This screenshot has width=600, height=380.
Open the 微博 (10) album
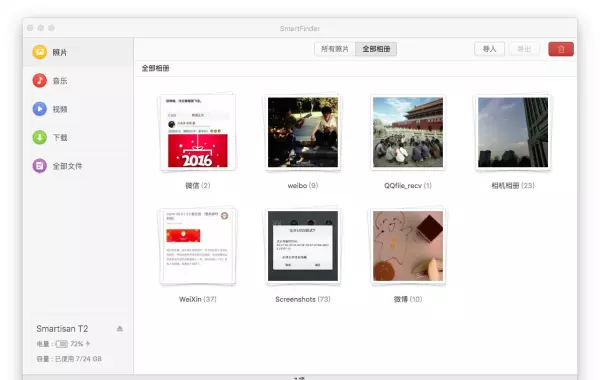(408, 246)
